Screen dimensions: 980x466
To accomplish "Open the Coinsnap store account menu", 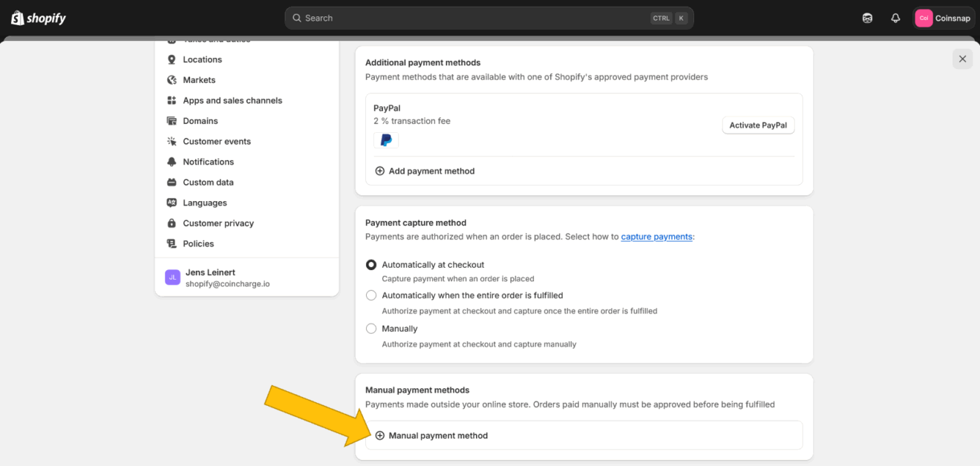I will [x=944, y=18].
